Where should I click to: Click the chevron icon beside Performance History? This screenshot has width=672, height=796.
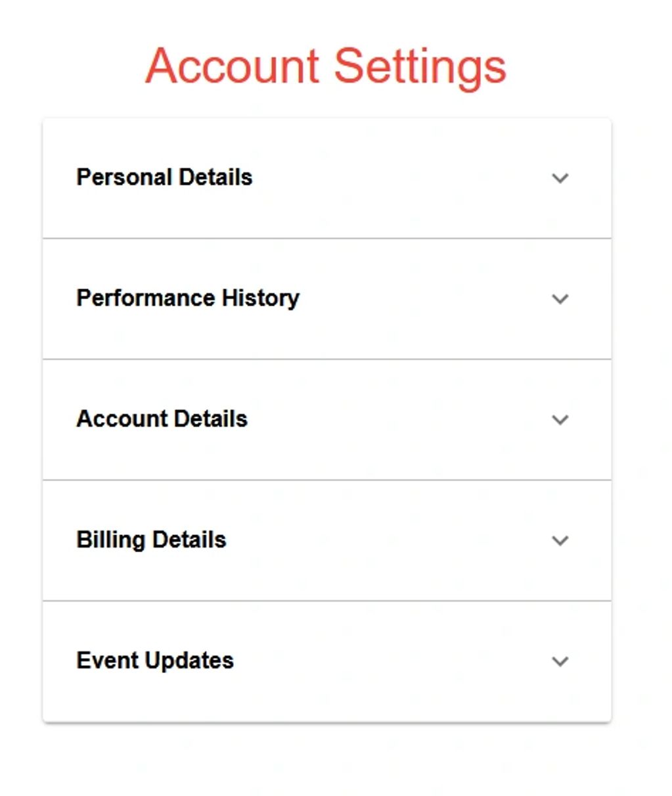pyautogui.click(x=560, y=299)
